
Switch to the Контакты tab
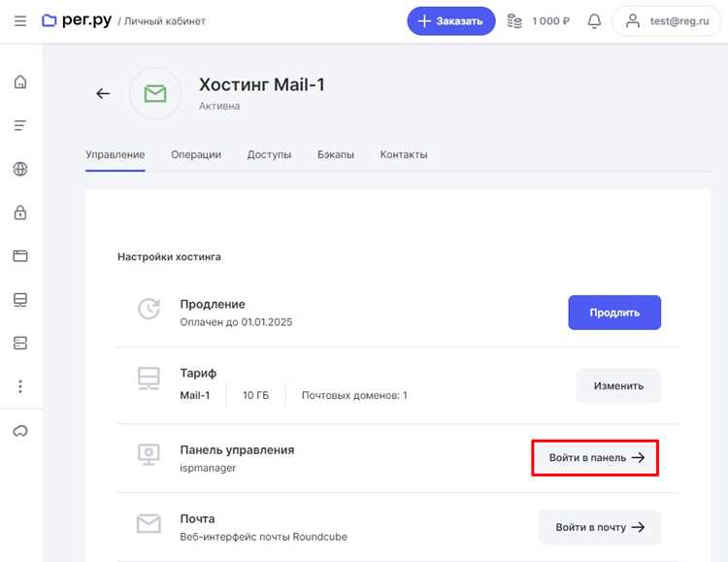pyautogui.click(x=404, y=154)
